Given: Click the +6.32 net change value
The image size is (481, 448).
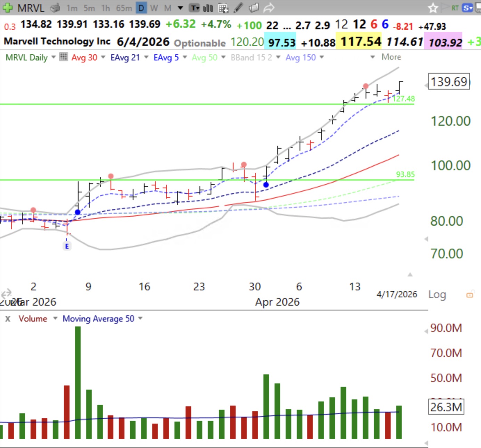Looking at the screenshot, I should pyautogui.click(x=181, y=24).
